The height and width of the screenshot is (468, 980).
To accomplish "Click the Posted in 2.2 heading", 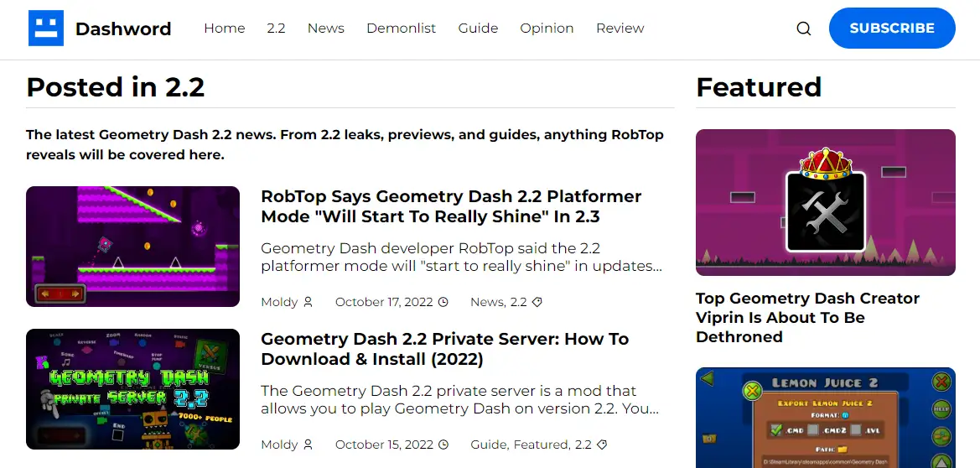I will (x=116, y=87).
